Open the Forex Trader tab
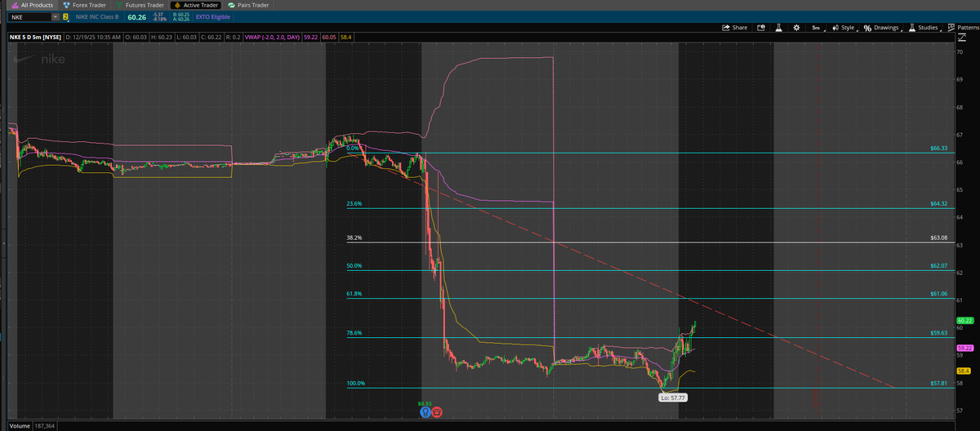Viewport: 980px width, 431px height. click(x=85, y=5)
